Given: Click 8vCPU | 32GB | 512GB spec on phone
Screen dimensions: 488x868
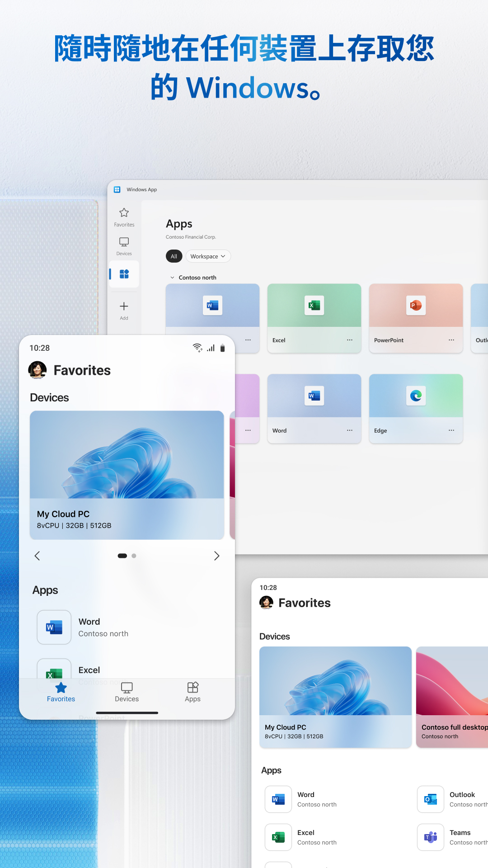Looking at the screenshot, I should (x=74, y=525).
